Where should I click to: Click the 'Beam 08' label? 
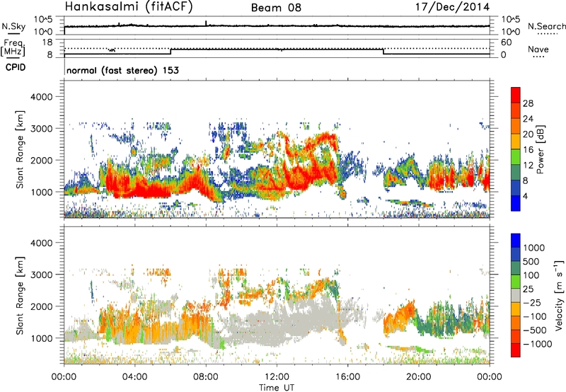tap(276, 8)
